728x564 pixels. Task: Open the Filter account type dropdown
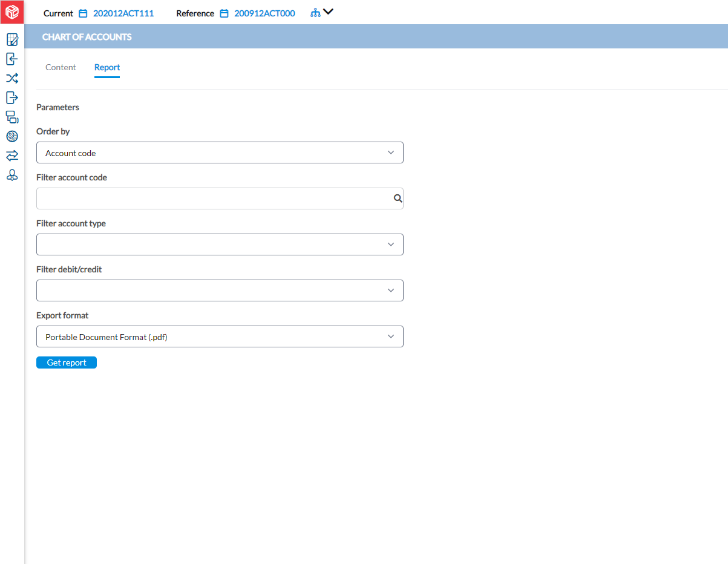220,244
